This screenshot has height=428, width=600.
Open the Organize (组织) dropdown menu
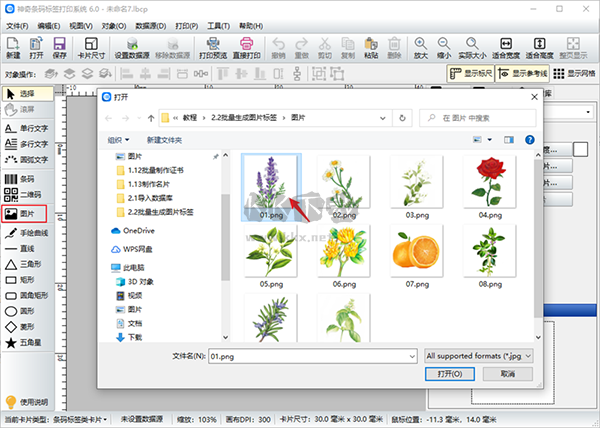pos(120,140)
